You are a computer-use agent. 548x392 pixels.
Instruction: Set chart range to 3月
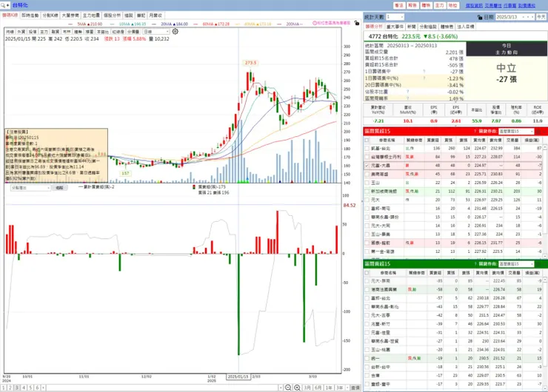click(307, 388)
